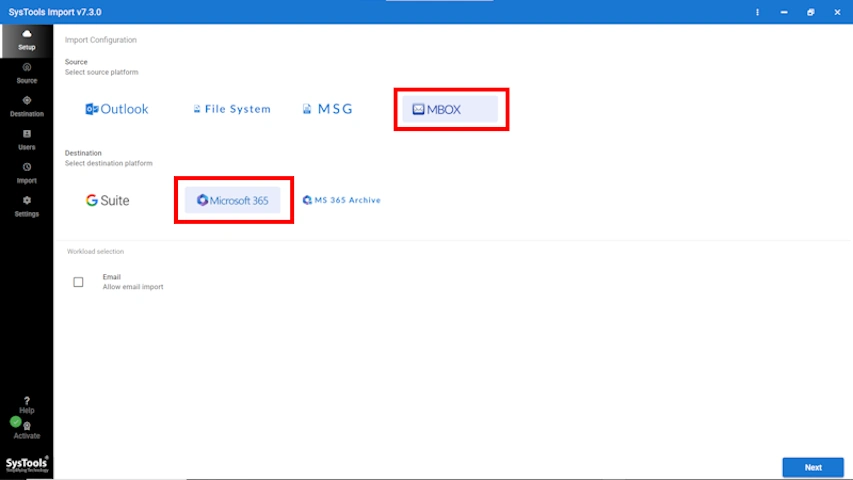Choose MS 365 Archive destination
853x480 pixels.
(x=342, y=200)
